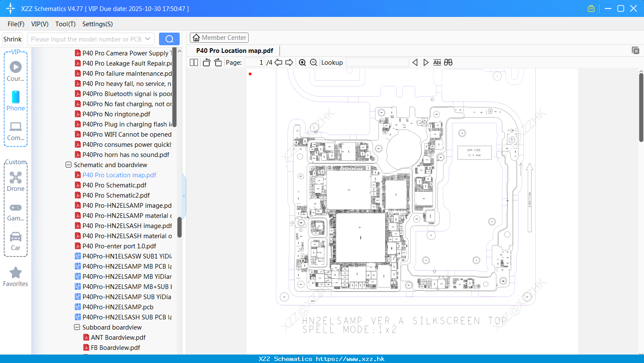Click the XZZ app logo in title bar
Image resolution: width=644 pixels, height=363 pixels.
click(11, 8)
